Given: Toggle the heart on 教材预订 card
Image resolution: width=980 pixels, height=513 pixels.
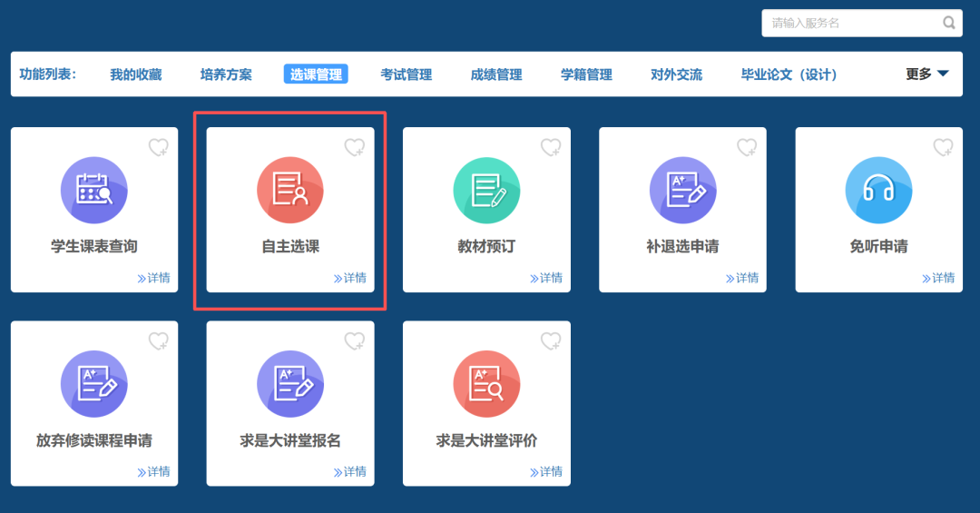Looking at the screenshot, I should tap(551, 147).
